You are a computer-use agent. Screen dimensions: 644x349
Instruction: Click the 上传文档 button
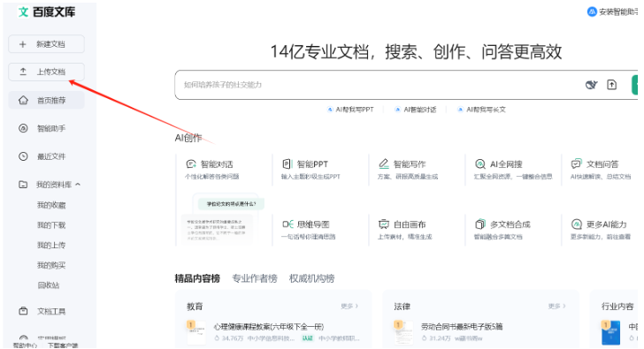pyautogui.click(x=46, y=72)
